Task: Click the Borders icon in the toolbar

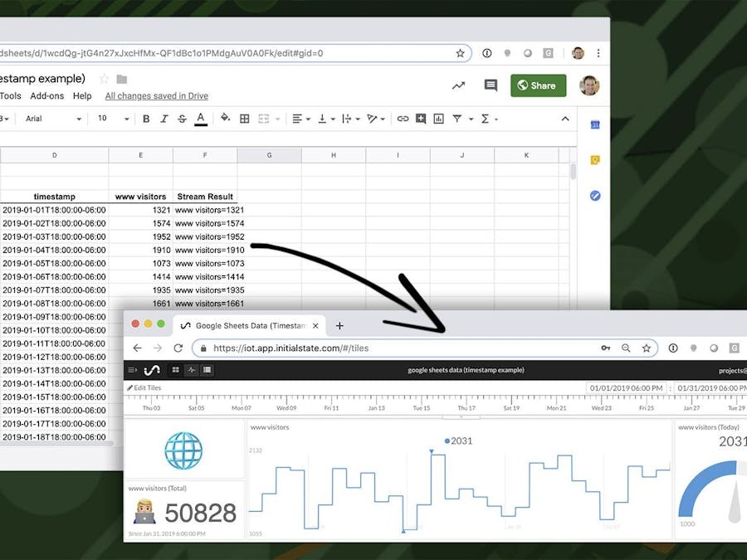Action: [x=243, y=119]
